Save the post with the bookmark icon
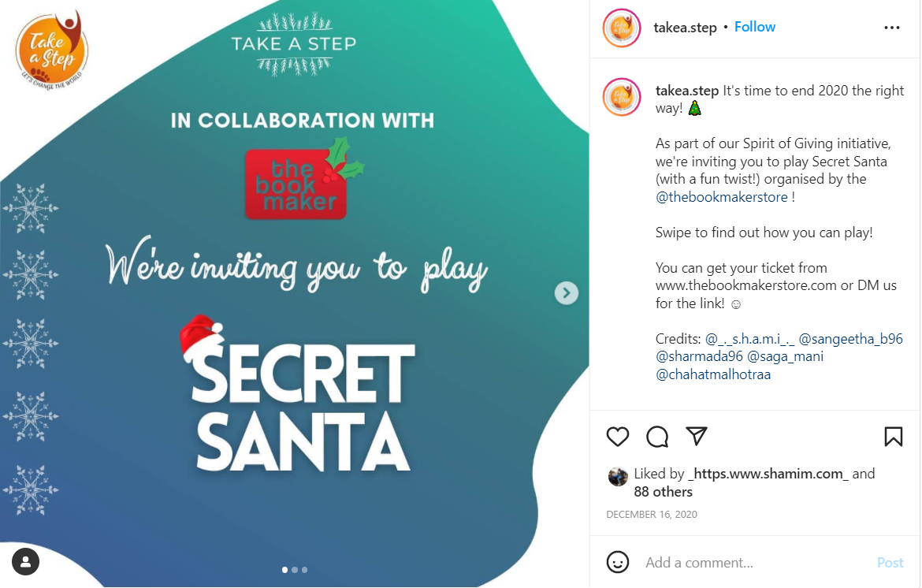 coord(893,437)
